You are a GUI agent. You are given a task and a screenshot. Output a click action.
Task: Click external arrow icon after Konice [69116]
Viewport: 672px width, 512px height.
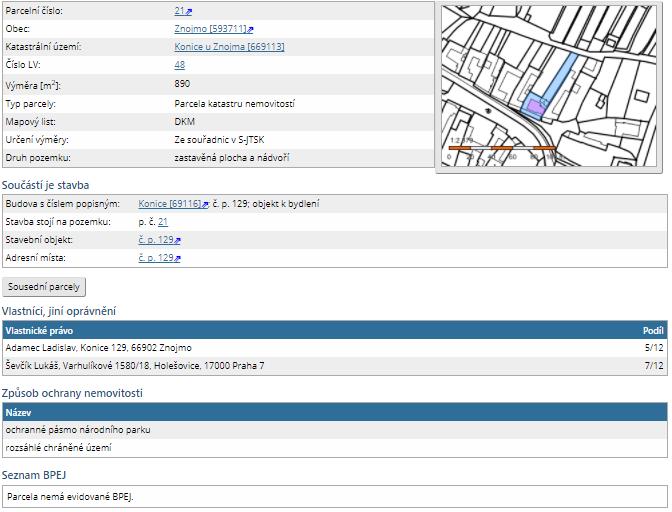pyautogui.click(x=205, y=205)
